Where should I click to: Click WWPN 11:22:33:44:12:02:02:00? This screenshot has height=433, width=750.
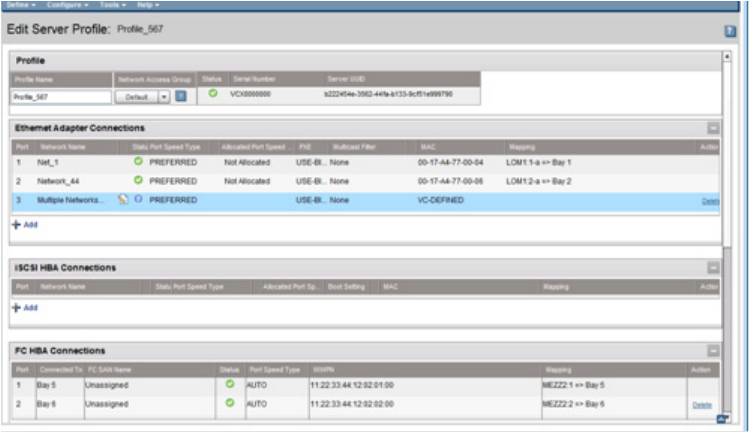pos(352,404)
